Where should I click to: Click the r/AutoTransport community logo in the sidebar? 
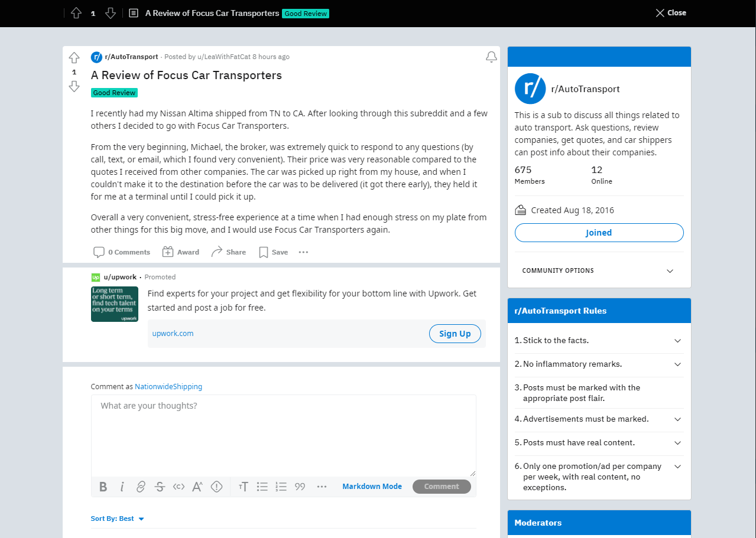pyautogui.click(x=530, y=89)
